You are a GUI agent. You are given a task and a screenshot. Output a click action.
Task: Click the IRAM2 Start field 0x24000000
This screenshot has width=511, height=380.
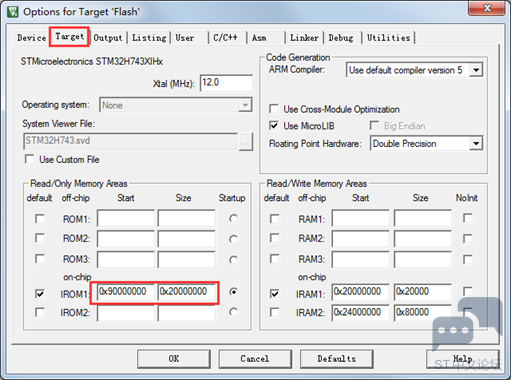(361, 313)
